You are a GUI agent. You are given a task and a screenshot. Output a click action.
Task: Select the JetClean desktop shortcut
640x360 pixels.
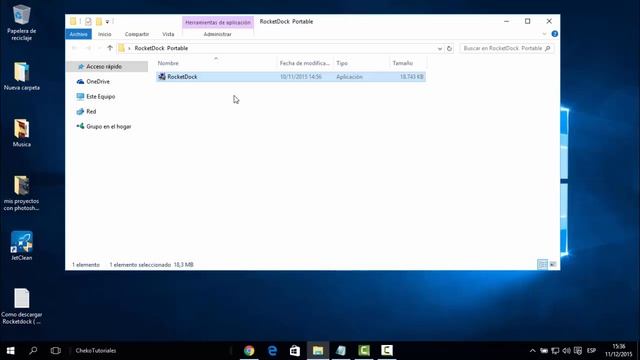[x=22, y=246]
